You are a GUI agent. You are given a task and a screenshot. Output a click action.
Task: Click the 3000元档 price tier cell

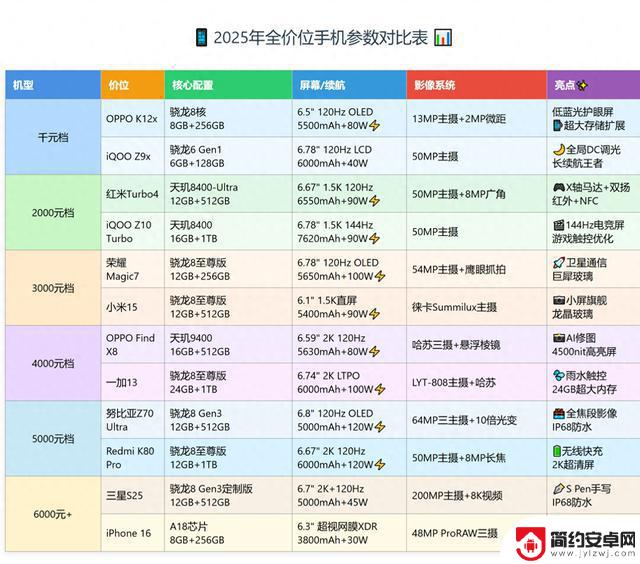coord(53,288)
